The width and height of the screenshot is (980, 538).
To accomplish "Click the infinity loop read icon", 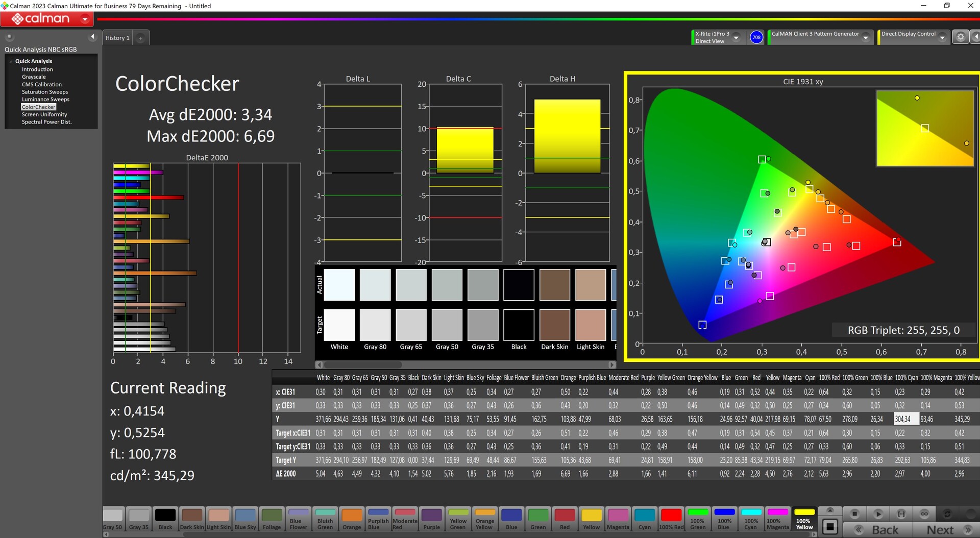I will click(924, 514).
